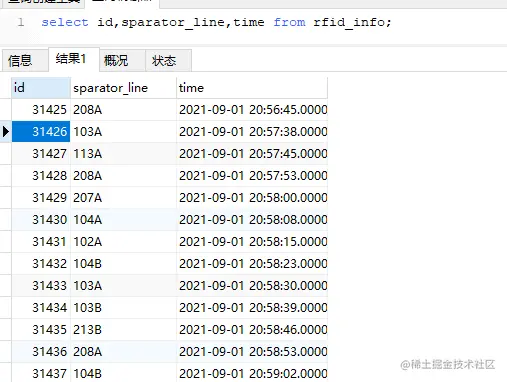Select id cell 31434

tap(41, 308)
